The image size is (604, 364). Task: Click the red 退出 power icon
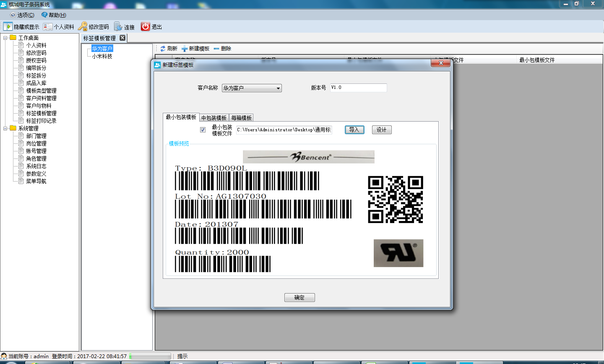(x=146, y=26)
